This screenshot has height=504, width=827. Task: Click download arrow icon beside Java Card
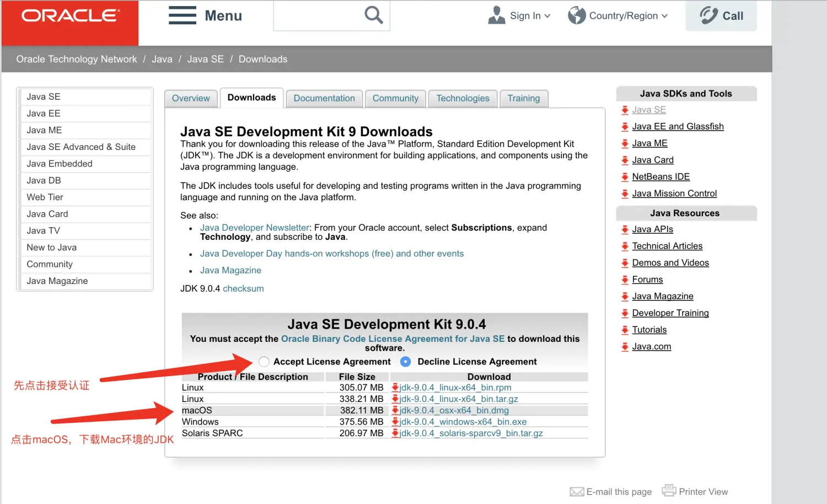625,160
